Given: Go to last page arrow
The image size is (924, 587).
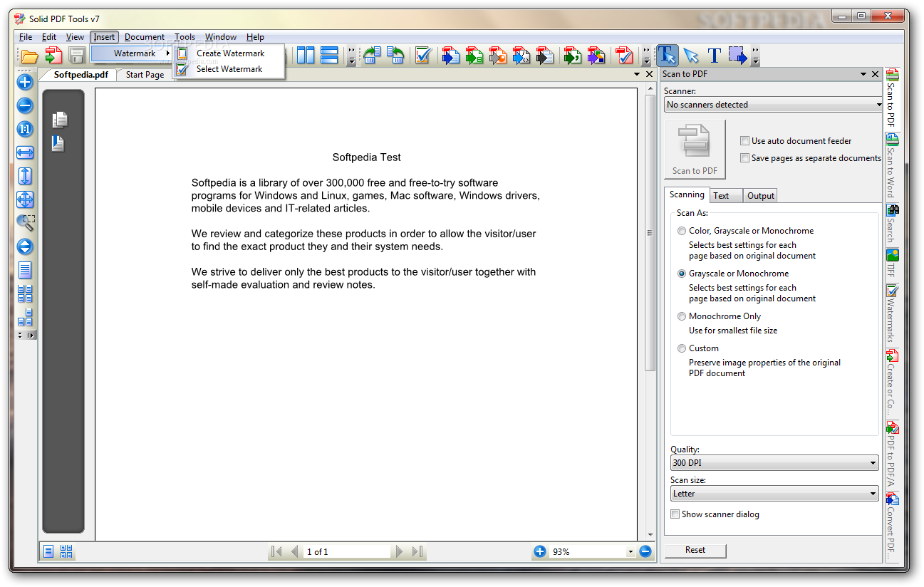Looking at the screenshot, I should [418, 551].
